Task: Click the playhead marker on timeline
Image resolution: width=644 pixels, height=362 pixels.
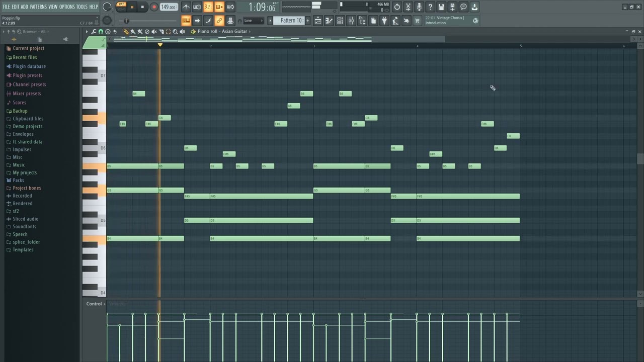Action: coord(160,45)
